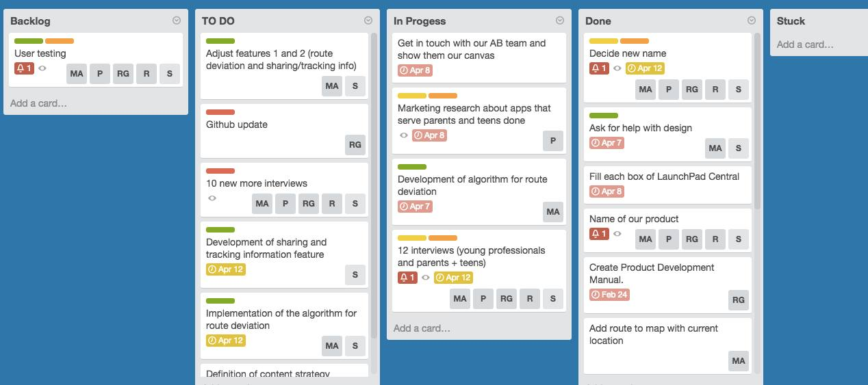Toggle watch eye icon on User testing card
This screenshot has height=385, width=868.
tap(42, 68)
